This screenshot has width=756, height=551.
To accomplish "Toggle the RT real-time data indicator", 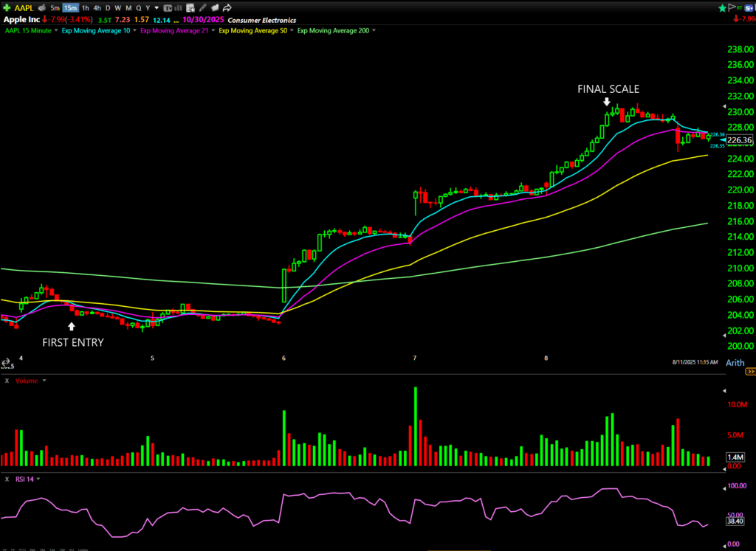I will 740,7.
